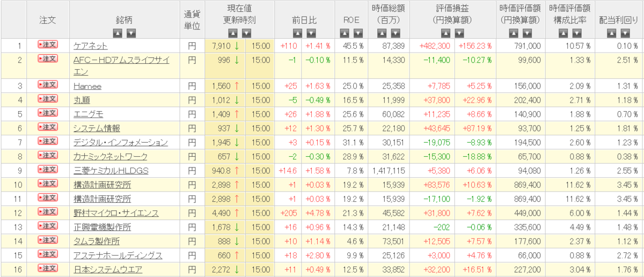Click 注文 button for 三菱ケミカルHLDGS
Image resolution: width=644 pixels, height=277 pixels.
point(48,170)
